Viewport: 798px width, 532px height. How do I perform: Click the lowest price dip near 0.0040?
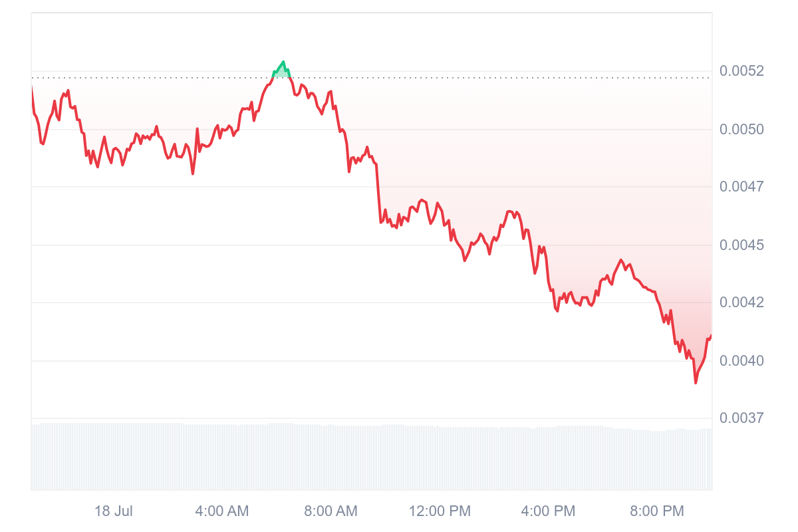point(696,382)
